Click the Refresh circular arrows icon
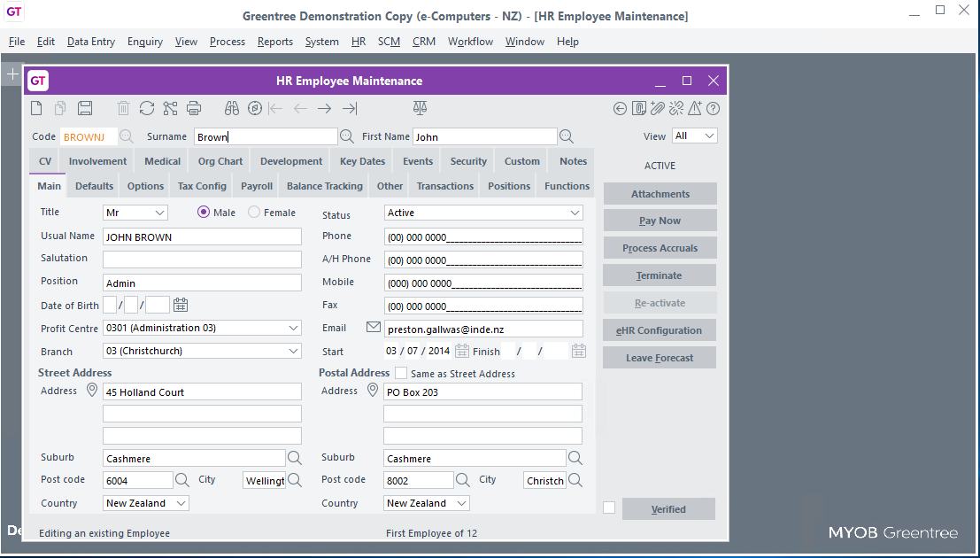The width and height of the screenshot is (980, 558). click(x=147, y=108)
